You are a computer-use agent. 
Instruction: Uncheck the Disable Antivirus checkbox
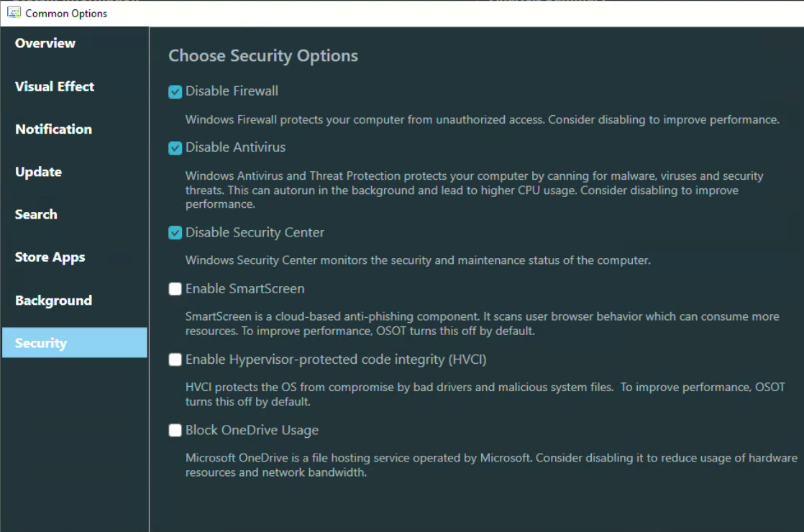(x=175, y=148)
